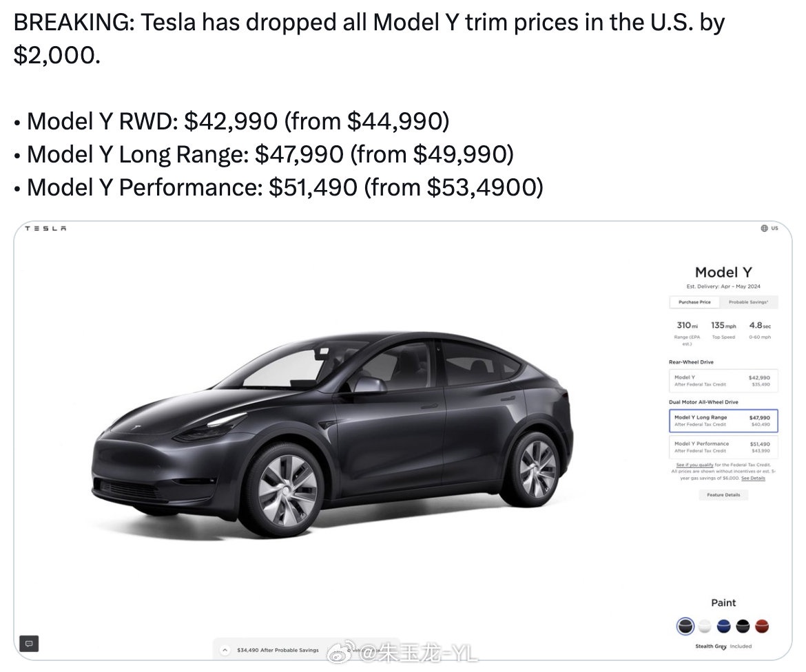The height and width of the screenshot is (672, 806).
Task: Click the $34,490 After Probable Savings text
Action: pos(278,650)
